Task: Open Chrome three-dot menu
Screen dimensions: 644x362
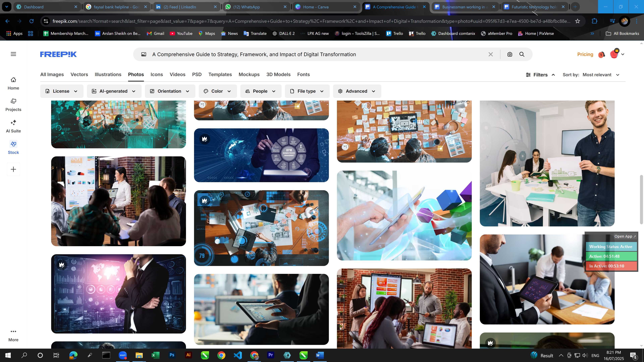Action: [x=636, y=21]
